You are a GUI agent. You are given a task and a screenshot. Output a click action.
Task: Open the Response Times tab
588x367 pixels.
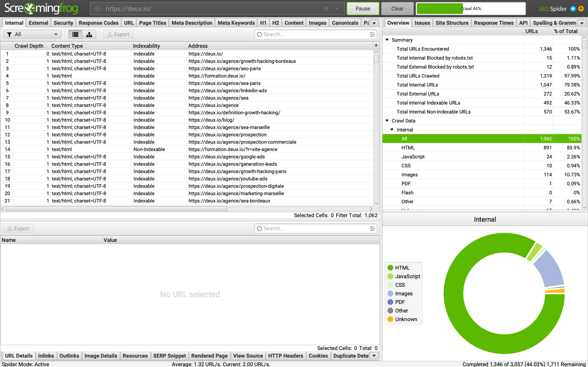pos(494,23)
